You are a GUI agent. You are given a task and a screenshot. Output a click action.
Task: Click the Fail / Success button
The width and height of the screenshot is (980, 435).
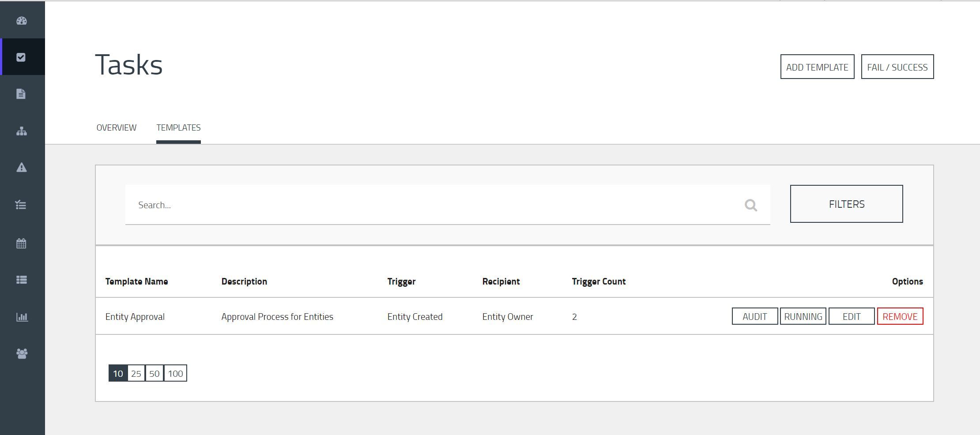click(x=897, y=67)
